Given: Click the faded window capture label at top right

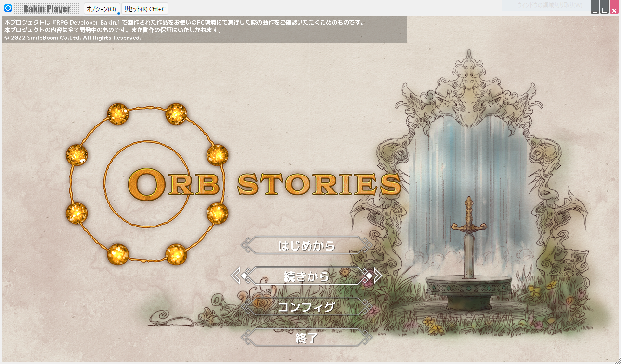Looking at the screenshot, I should [x=549, y=5].
